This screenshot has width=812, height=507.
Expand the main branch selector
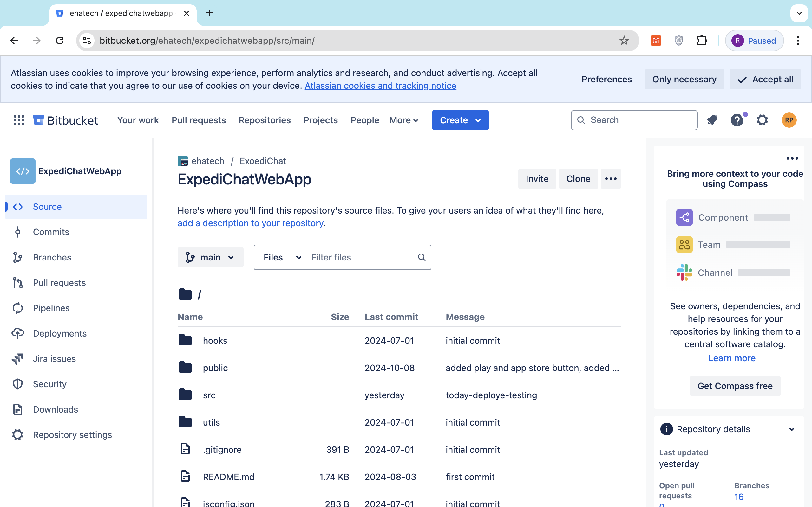(210, 257)
